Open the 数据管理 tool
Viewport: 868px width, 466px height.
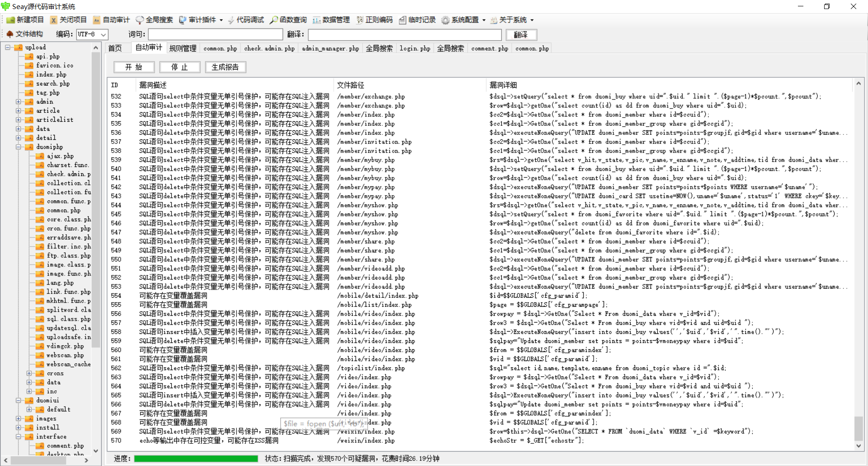coord(331,20)
